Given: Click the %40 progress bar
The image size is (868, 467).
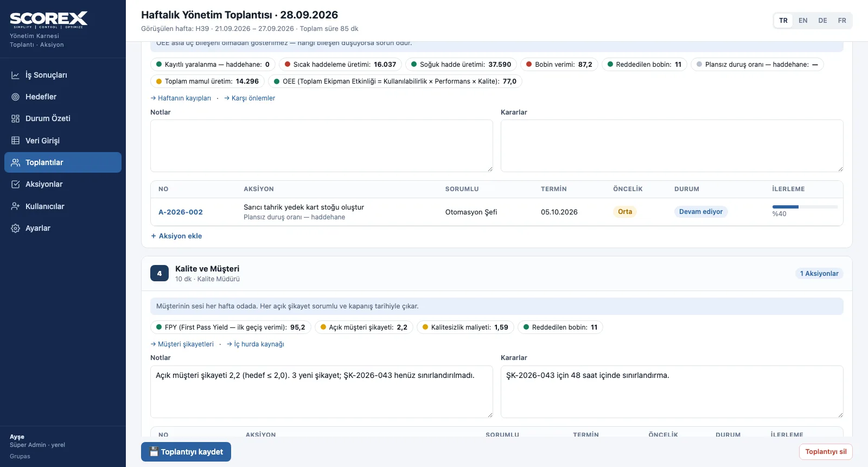Looking at the screenshot, I should click(805, 207).
